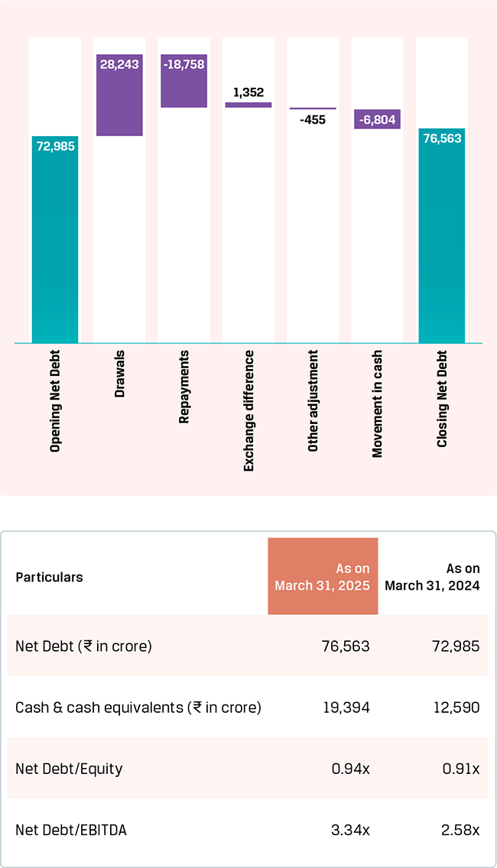Select the Movement in cash bar
The height and width of the screenshot is (868, 497).
point(377,119)
